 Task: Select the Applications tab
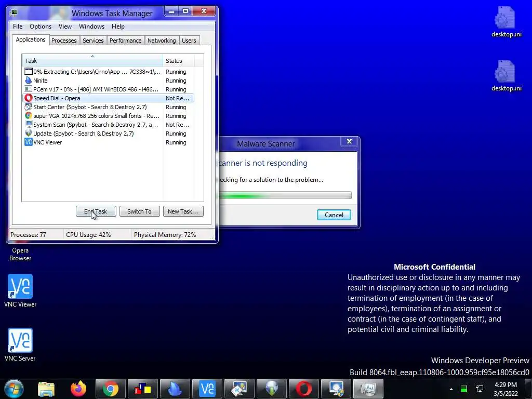click(x=31, y=39)
